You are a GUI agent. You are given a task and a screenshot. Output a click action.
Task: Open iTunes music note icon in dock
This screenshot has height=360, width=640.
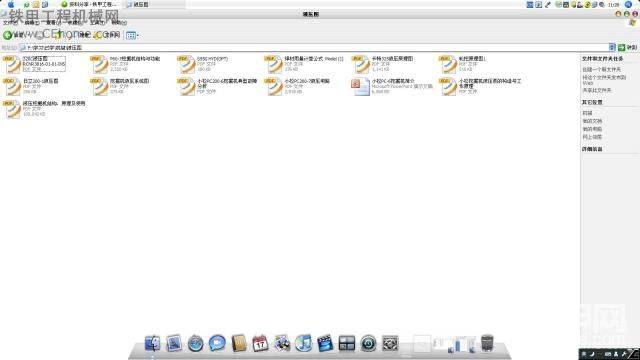coord(303,343)
